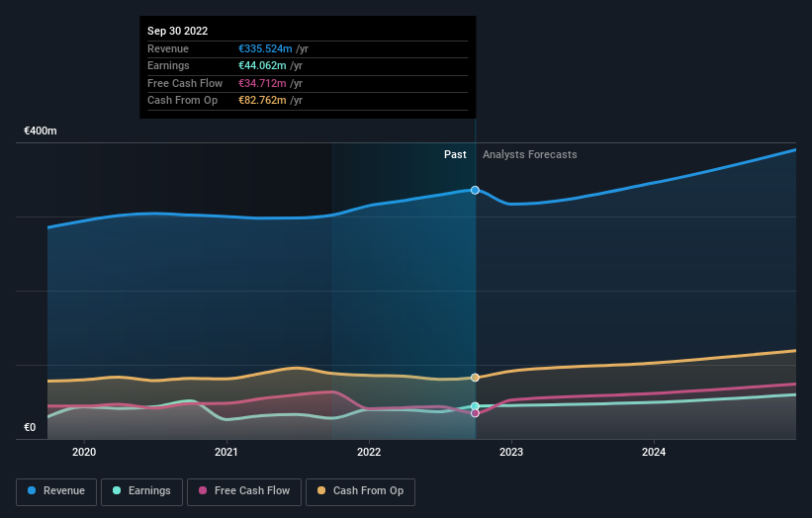Toggle the Cash From Op legend series

point(360,491)
